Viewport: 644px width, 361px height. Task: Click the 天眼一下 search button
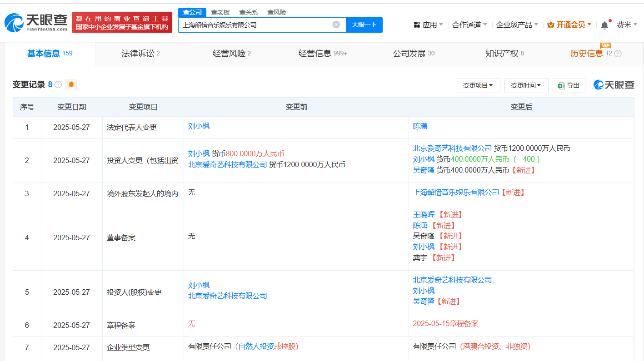pyautogui.click(x=364, y=25)
